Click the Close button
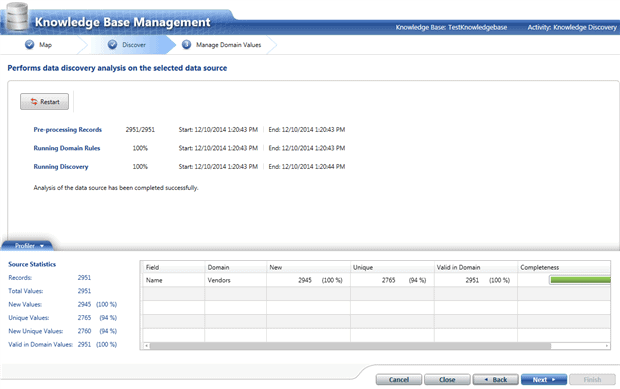Image resolution: width=620 pixels, height=389 pixels. (x=447, y=380)
